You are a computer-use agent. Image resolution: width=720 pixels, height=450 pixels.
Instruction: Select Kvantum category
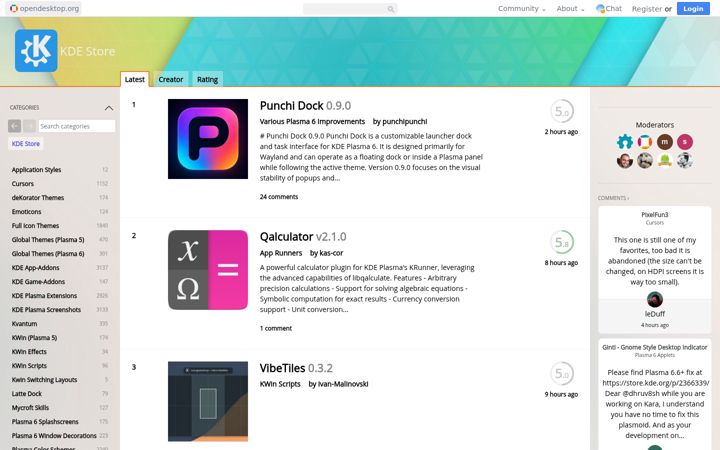tap(24, 324)
